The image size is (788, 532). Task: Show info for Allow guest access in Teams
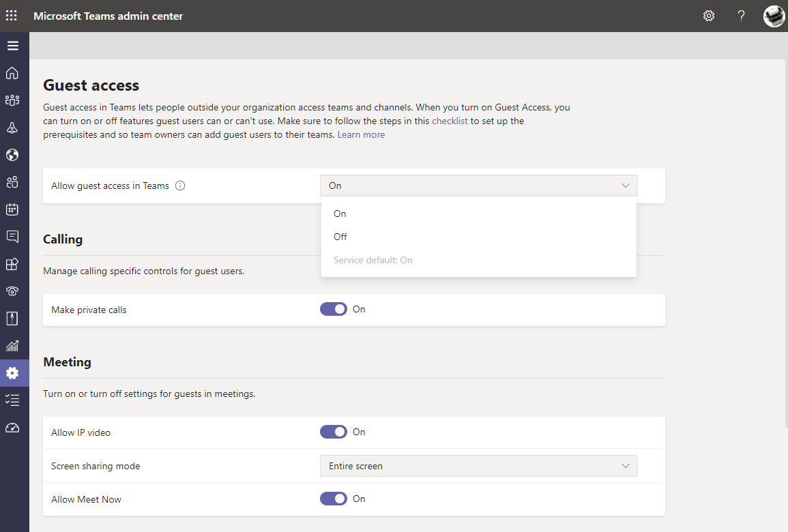pos(180,186)
